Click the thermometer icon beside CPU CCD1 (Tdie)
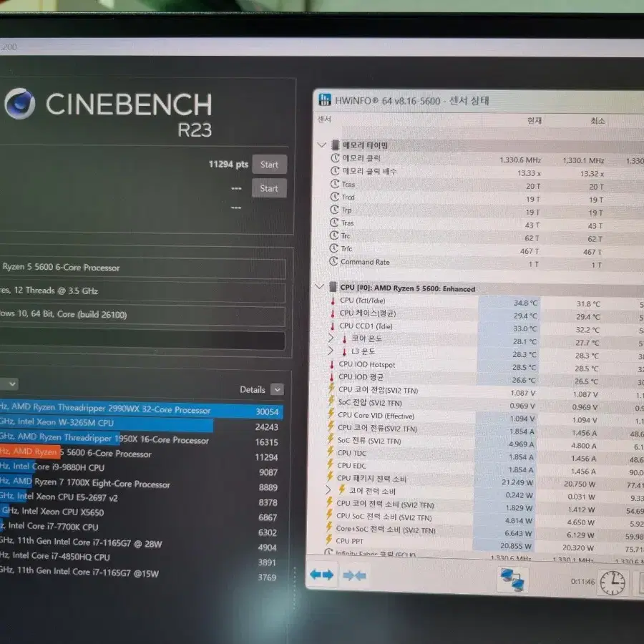This screenshot has height=644, width=644. (x=332, y=326)
